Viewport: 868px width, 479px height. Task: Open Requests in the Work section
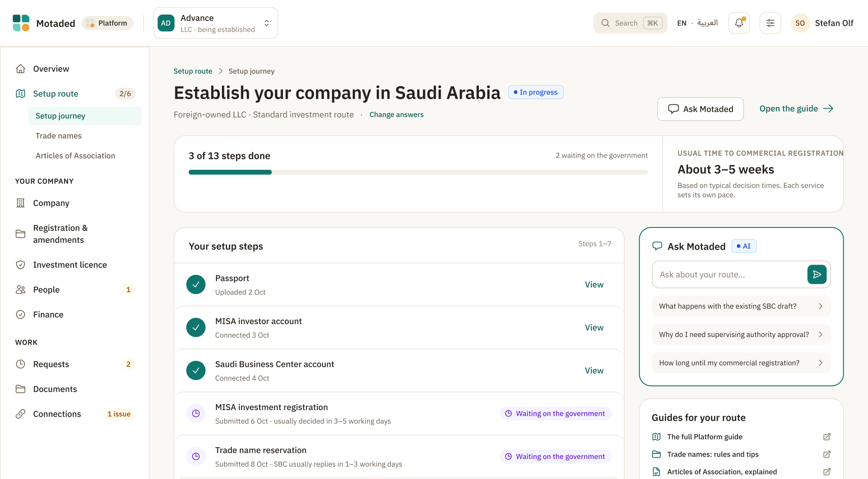point(75,364)
